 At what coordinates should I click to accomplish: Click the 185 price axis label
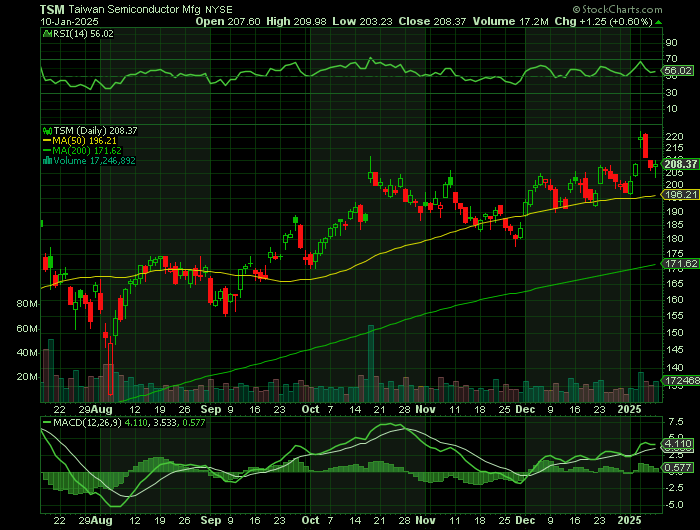(x=675, y=225)
